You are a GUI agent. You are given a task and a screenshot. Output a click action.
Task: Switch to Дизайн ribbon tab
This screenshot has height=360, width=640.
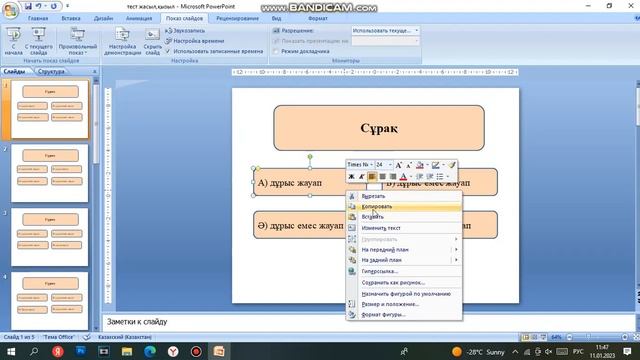click(x=103, y=18)
